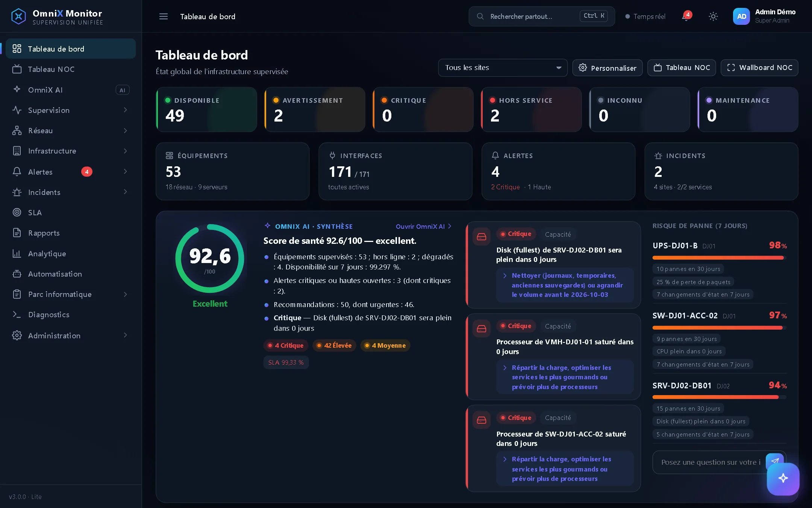Click the Tableau NOC header button
Image resolution: width=812 pixels, height=508 pixels.
point(682,68)
